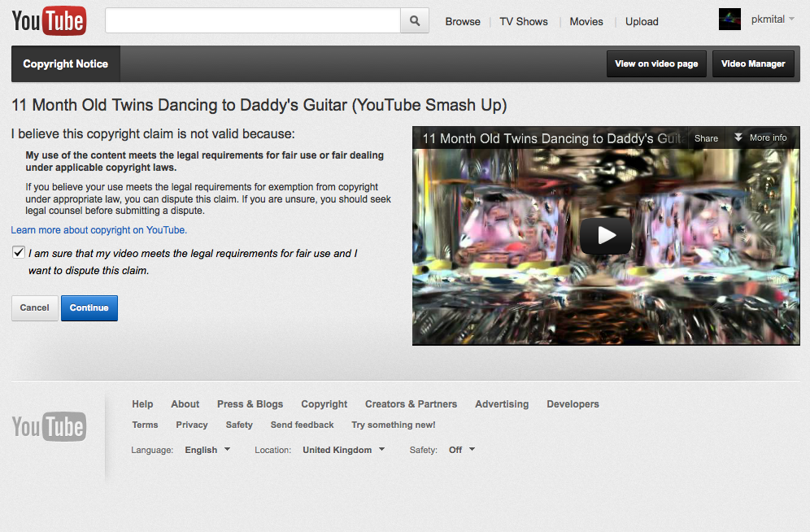
Task: Open the Location United Kingdom dropdown
Action: pos(343,450)
